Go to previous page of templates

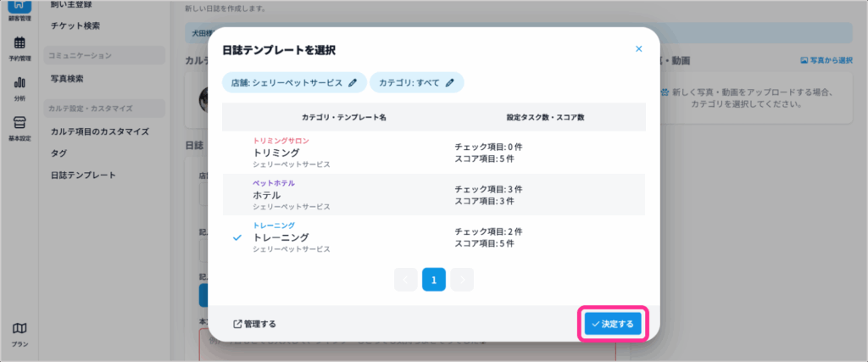click(x=406, y=279)
